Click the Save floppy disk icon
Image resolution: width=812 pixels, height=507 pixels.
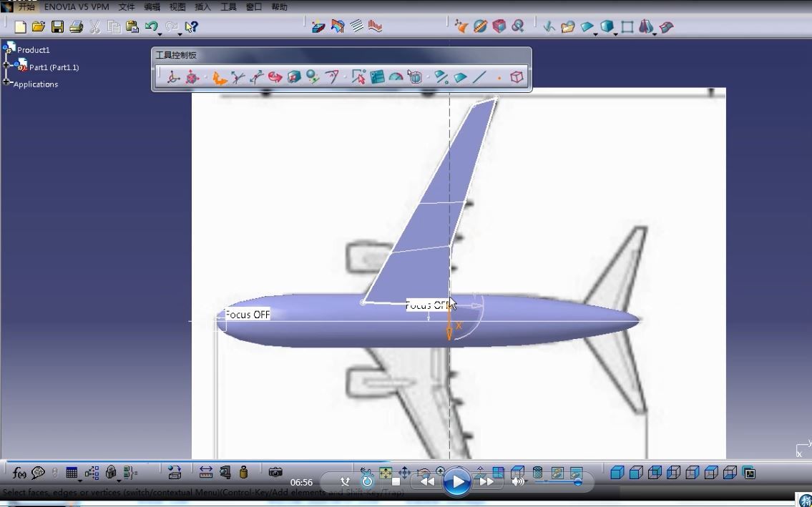coord(57,26)
